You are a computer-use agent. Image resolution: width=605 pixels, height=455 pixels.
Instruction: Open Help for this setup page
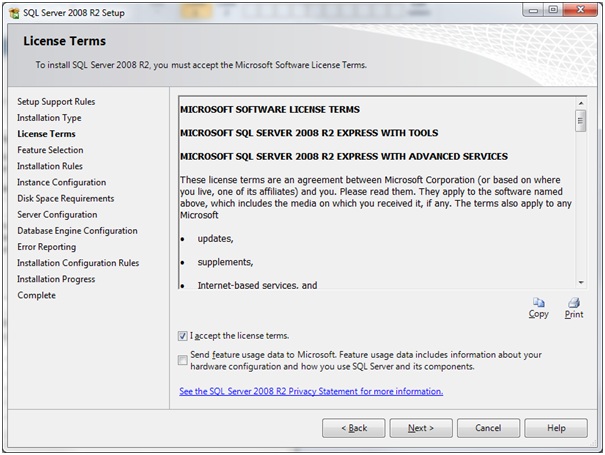[x=556, y=428]
